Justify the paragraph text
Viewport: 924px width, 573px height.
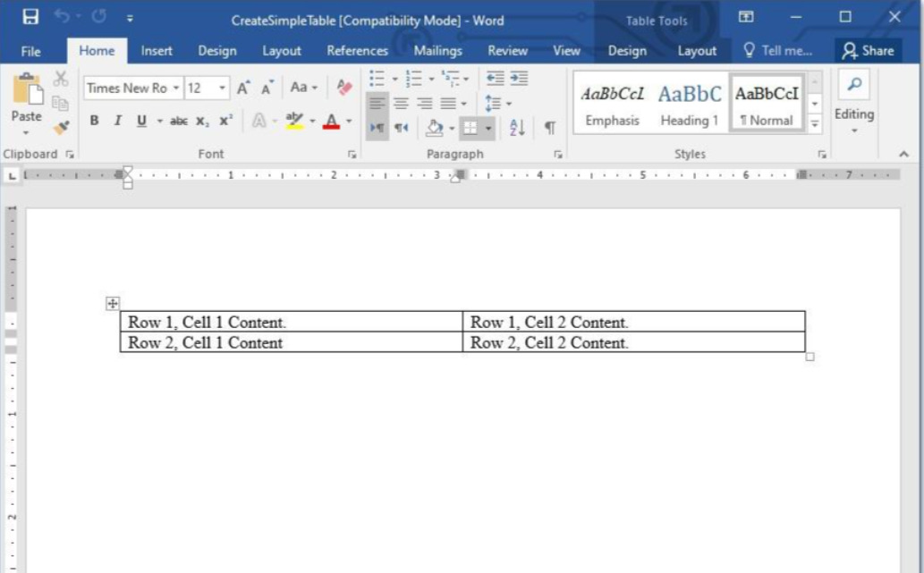448,104
